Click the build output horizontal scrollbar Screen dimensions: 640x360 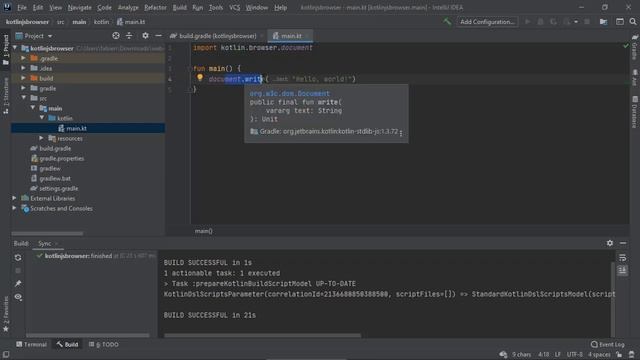pyautogui.click(x=262, y=336)
